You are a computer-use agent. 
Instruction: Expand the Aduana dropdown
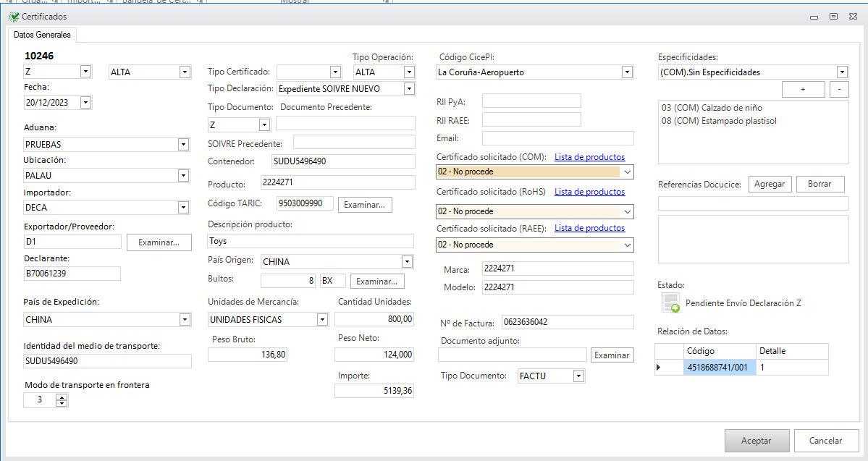pos(183,144)
